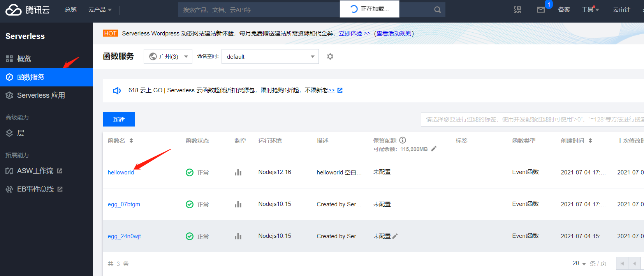Click the search magnifier icon

438,10
